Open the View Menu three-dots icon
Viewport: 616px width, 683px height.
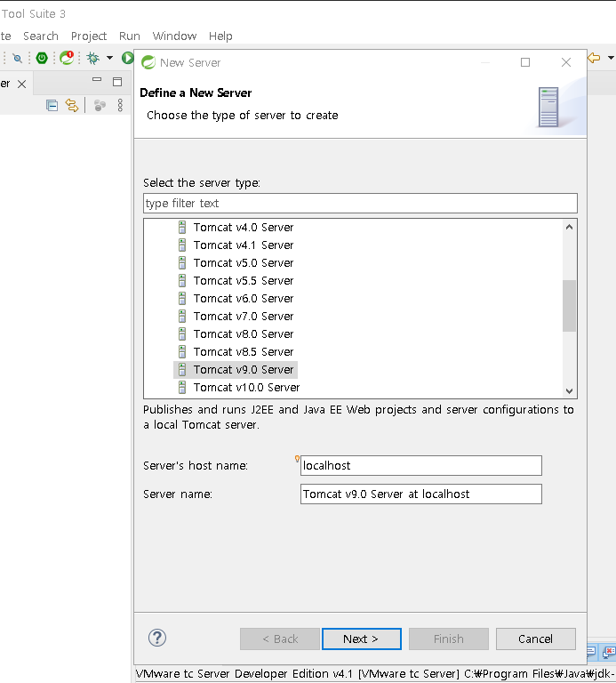pyautogui.click(x=120, y=106)
